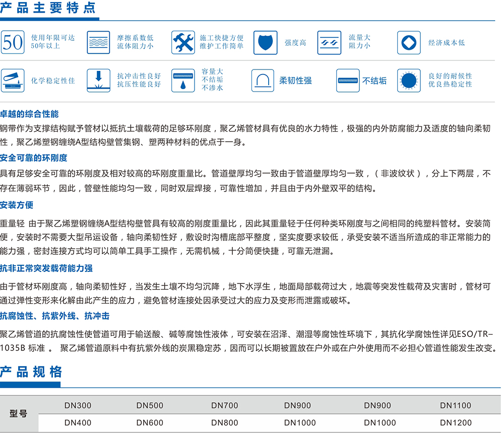
Task: Click the chemical stability beaker icon
Action: (13, 80)
